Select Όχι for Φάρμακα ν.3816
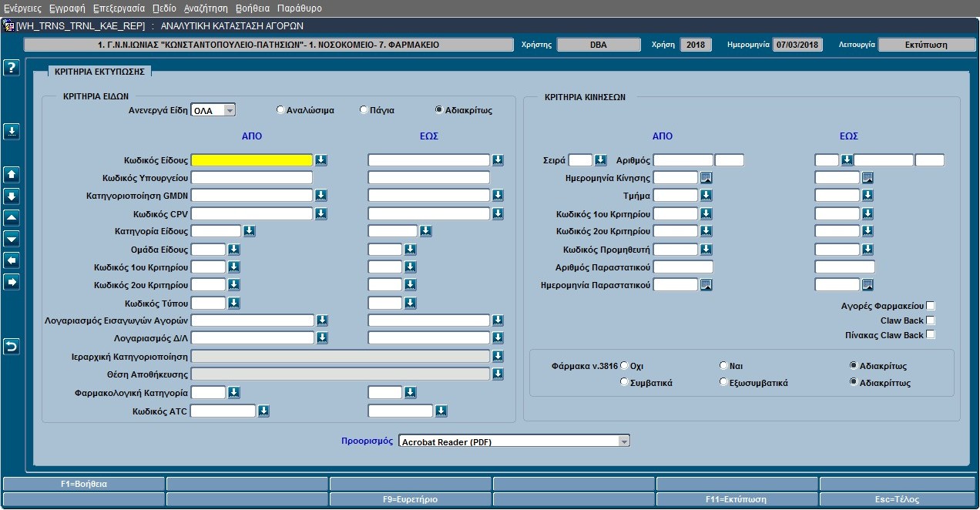Viewport: 980px width, 510px height. [624, 365]
